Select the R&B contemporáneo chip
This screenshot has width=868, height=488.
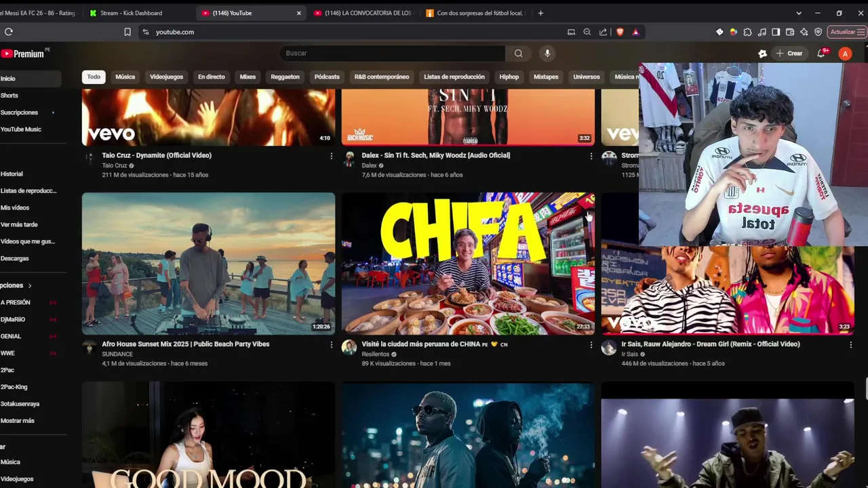coord(382,77)
